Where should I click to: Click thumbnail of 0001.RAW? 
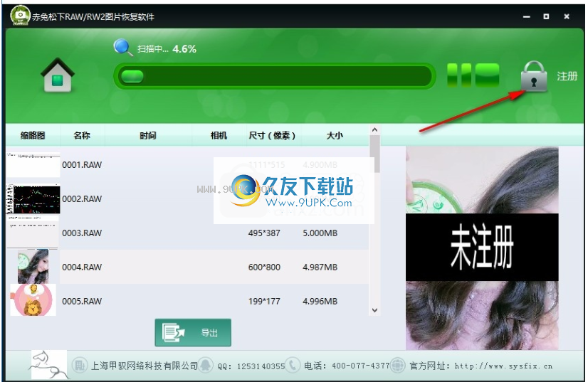[33, 164]
